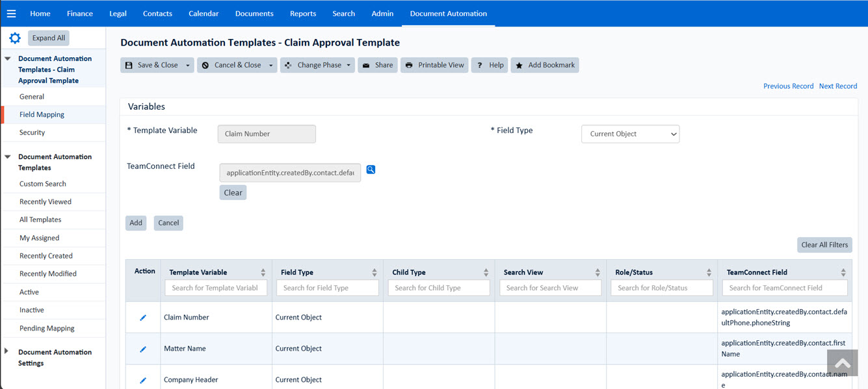Expand Document Automation Settings tree section

(7, 351)
